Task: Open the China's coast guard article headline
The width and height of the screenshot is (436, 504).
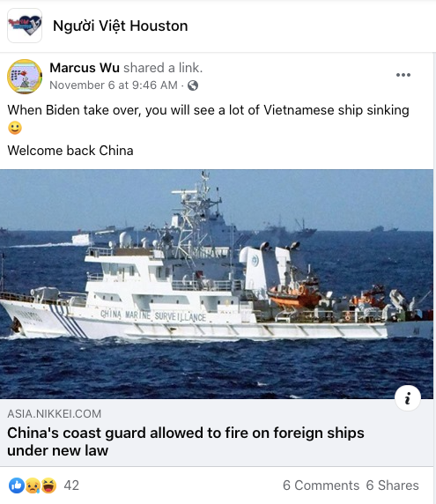Action: coord(186,441)
